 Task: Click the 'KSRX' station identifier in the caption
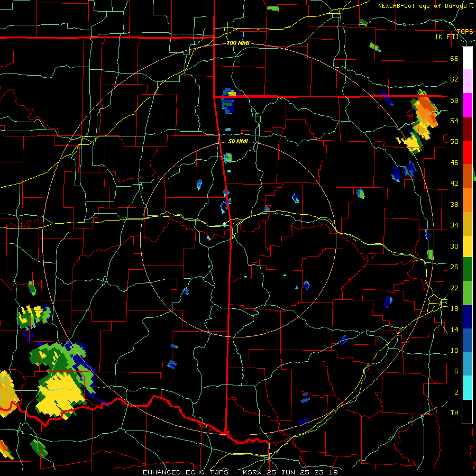[x=253, y=472]
